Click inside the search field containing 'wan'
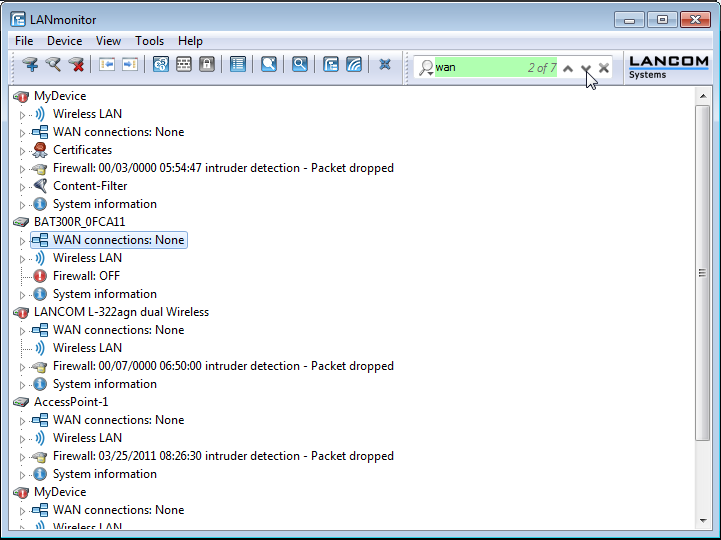This screenshot has width=721, height=540. 480,68
